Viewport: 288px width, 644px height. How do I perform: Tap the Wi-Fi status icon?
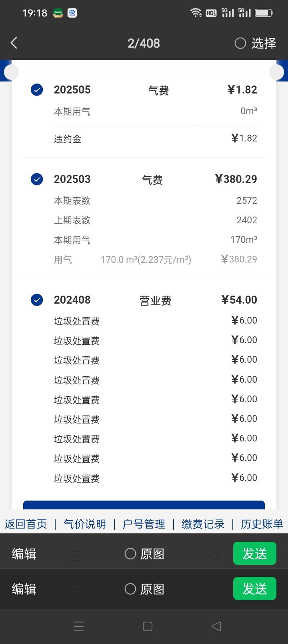coord(196,13)
